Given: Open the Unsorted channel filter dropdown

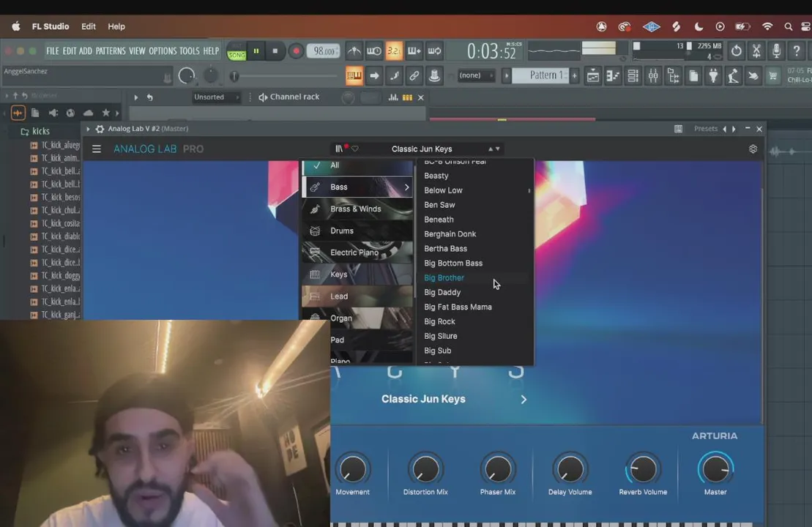Looking at the screenshot, I should point(215,97).
